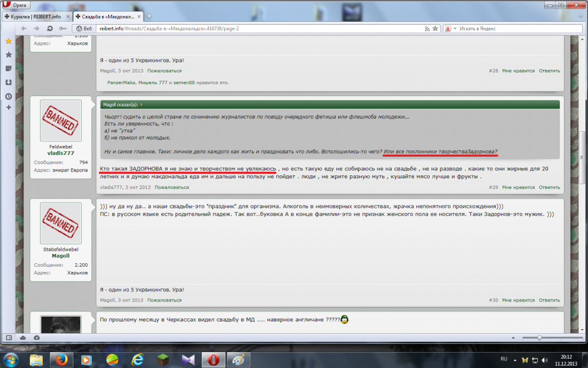This screenshot has height=368, width=588.
Task: Switch to Paint in the taskbar
Action: [x=239, y=360]
